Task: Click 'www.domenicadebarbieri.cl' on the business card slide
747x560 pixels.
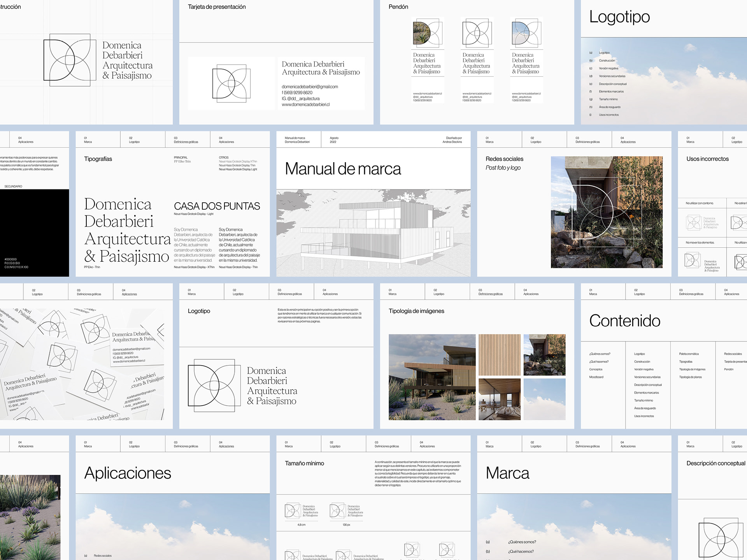Action: [x=305, y=105]
